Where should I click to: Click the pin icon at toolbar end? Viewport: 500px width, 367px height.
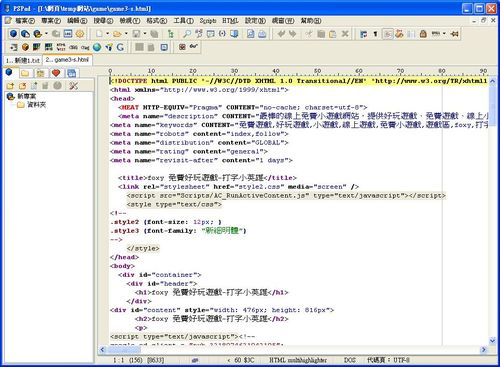point(454,34)
